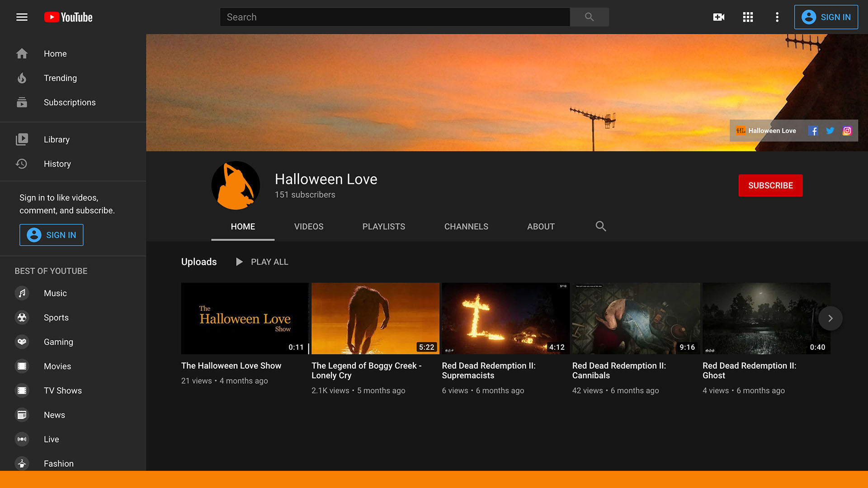Click the '151 subscribers' text
Viewport: 868px width, 488px height.
305,195
